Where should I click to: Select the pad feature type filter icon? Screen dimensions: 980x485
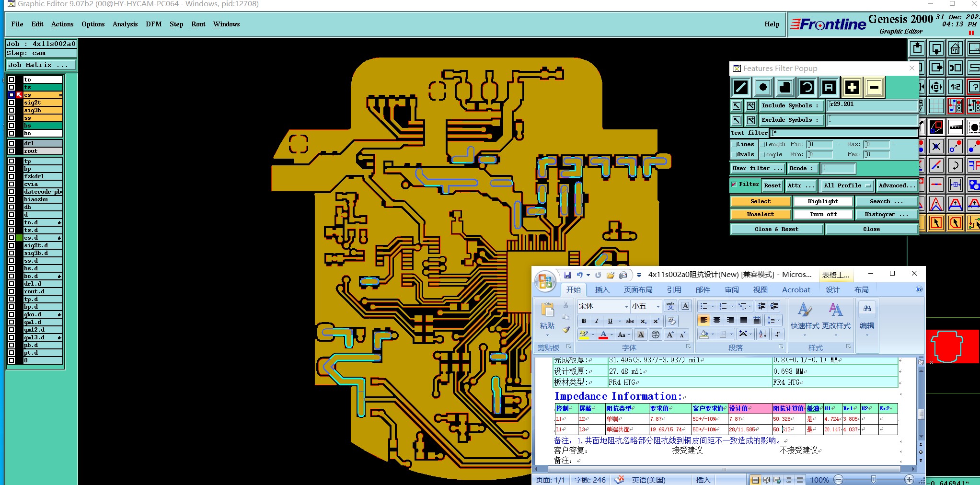tap(763, 87)
